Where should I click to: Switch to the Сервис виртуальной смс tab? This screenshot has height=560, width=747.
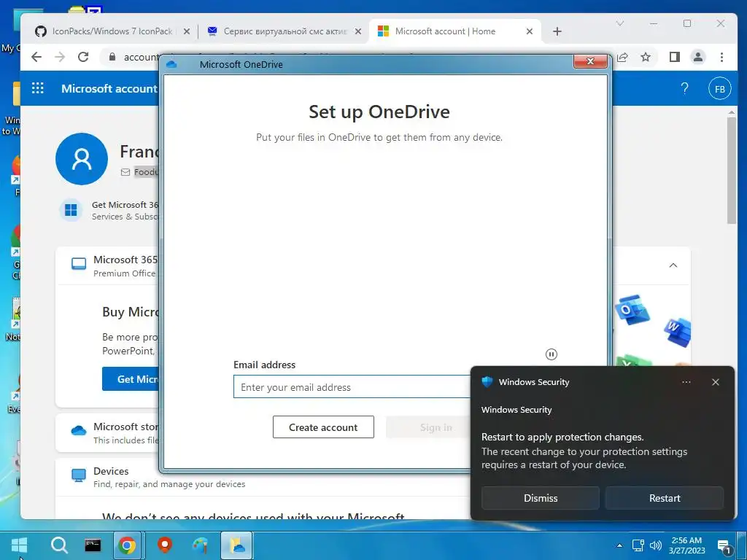point(285,31)
